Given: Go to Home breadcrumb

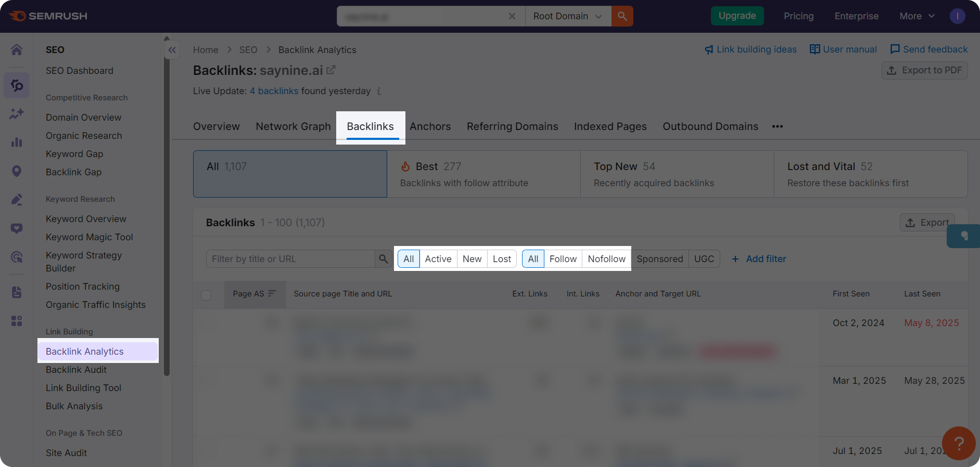Looking at the screenshot, I should tap(206, 50).
